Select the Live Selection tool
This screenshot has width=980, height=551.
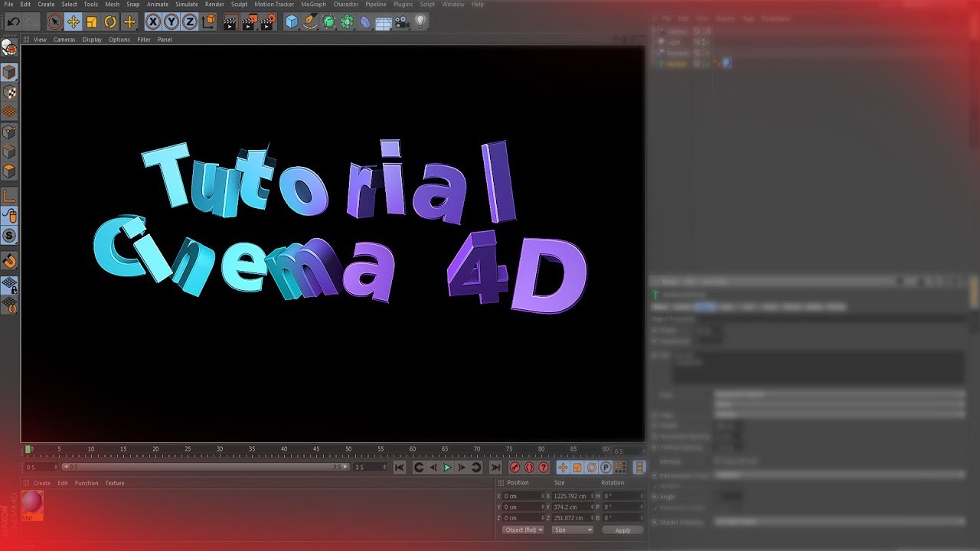click(55, 21)
